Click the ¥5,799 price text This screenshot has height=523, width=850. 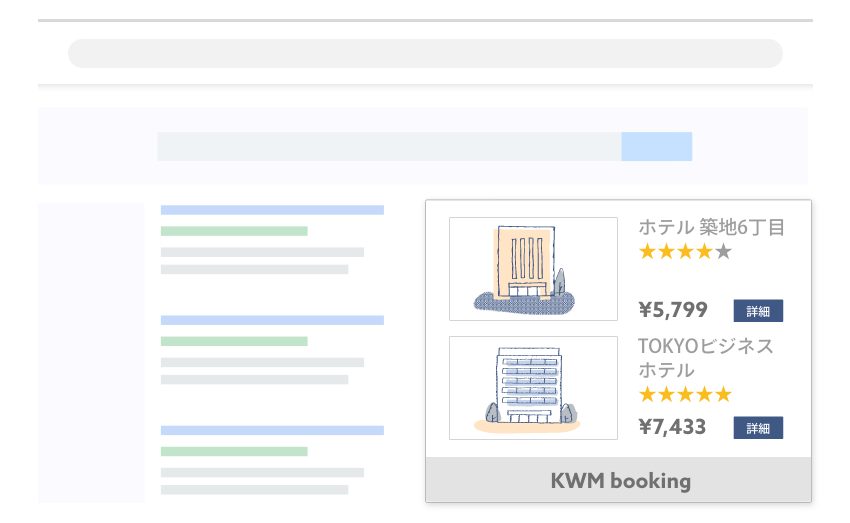point(673,310)
